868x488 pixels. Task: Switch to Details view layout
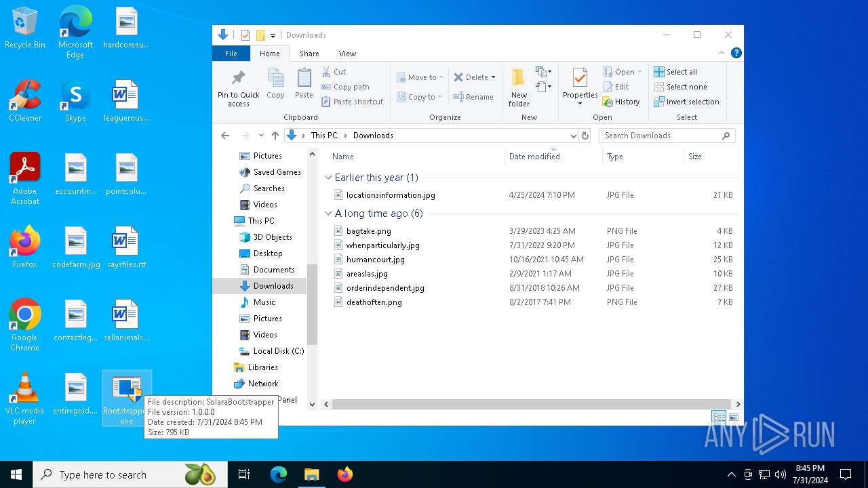tap(719, 418)
